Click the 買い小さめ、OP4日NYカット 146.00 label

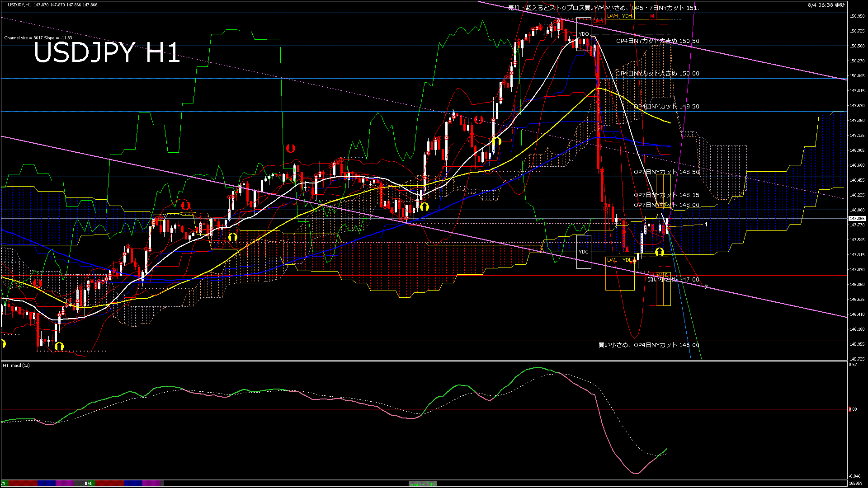pos(649,345)
